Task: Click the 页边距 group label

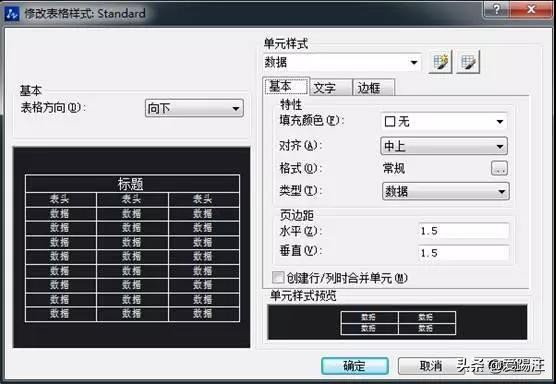Action: pyautogui.click(x=296, y=215)
